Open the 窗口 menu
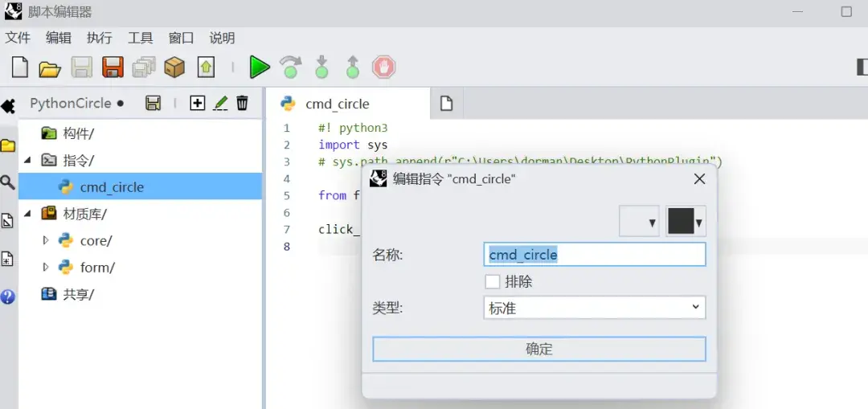The image size is (868, 409). [182, 39]
